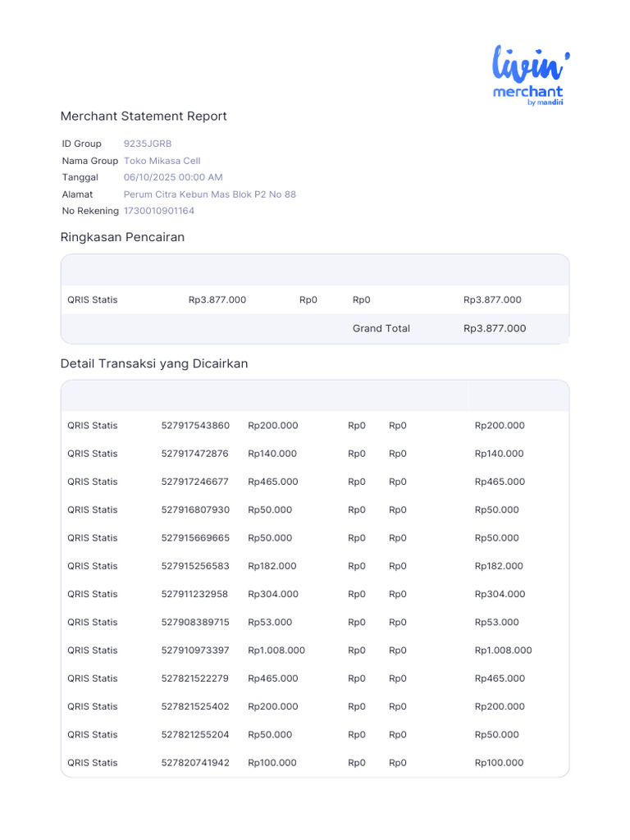Viewport: 630px width, 840px height.
Task: Click the ID Group field label
Action: tap(81, 144)
